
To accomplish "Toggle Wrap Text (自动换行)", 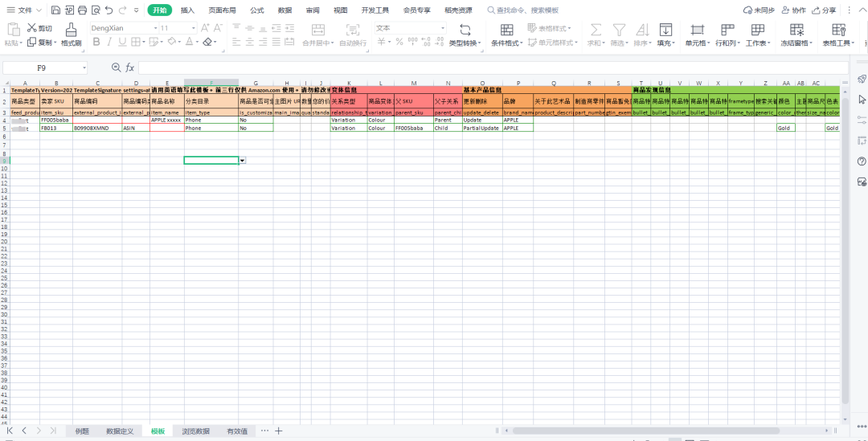I will (x=353, y=35).
